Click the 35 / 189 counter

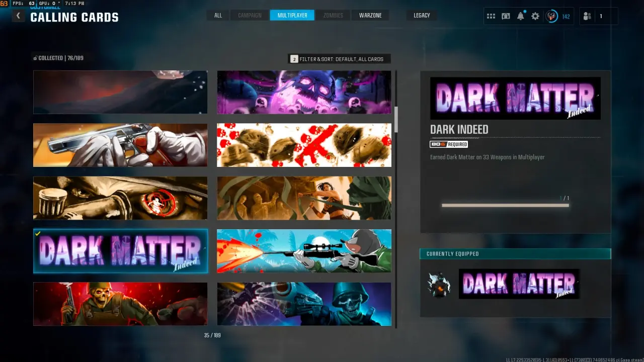click(x=212, y=335)
